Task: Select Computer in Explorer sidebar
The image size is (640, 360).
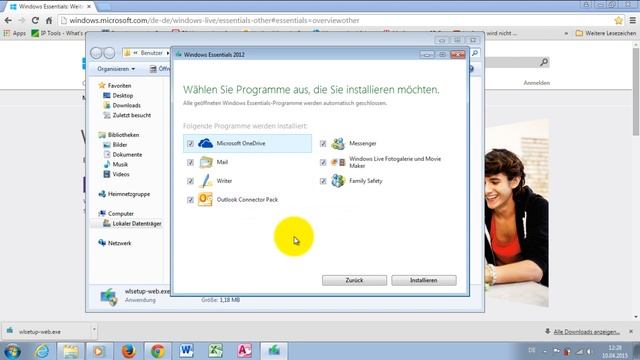Action: pyautogui.click(x=120, y=214)
